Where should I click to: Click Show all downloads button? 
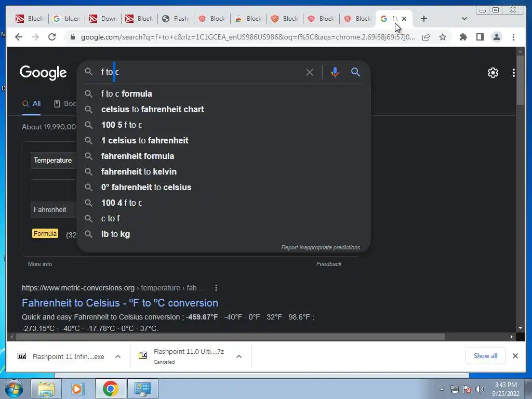tap(486, 356)
